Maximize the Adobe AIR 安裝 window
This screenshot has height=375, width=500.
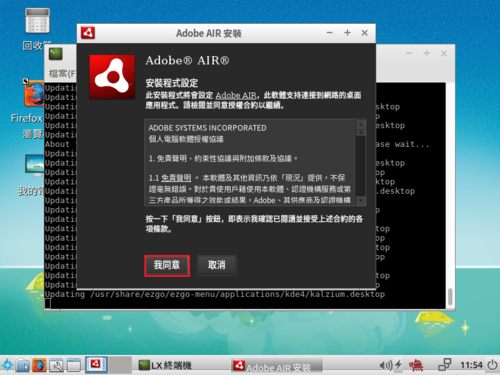(x=347, y=33)
